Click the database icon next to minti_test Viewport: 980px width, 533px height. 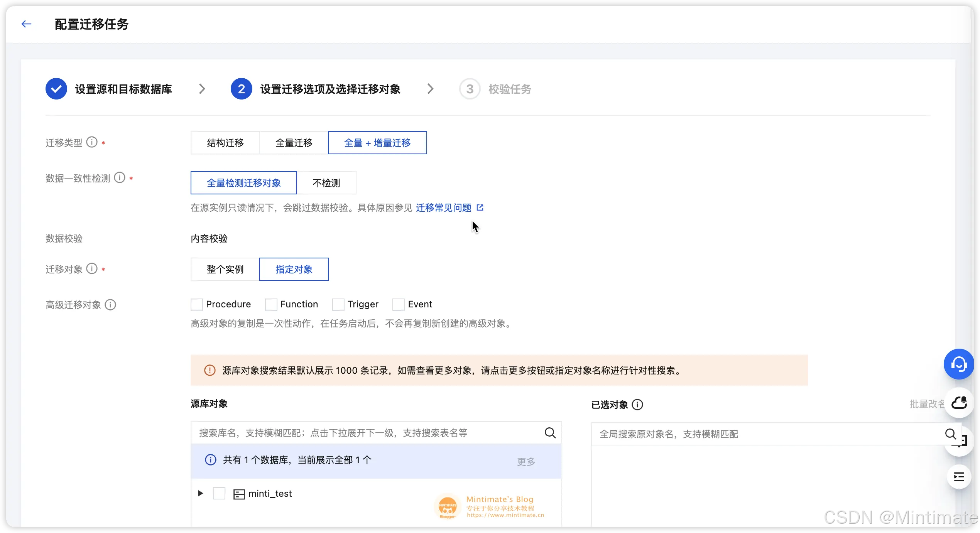(239, 494)
